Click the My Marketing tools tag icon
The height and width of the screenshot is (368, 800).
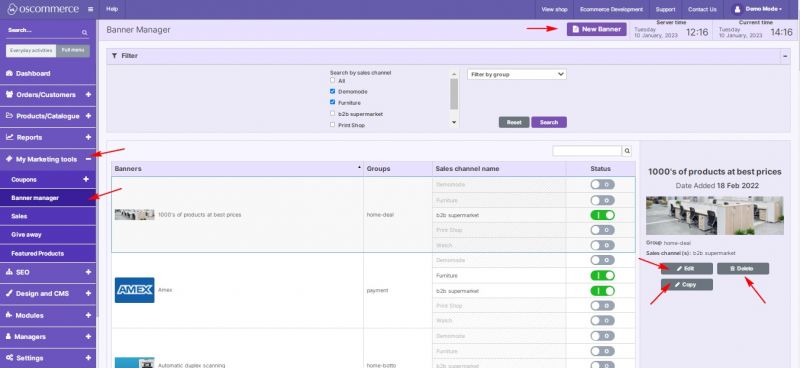[x=9, y=159]
